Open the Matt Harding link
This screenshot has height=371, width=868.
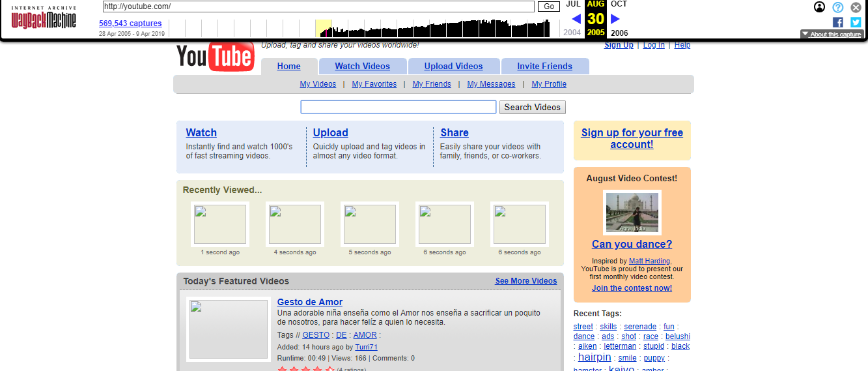pos(649,261)
